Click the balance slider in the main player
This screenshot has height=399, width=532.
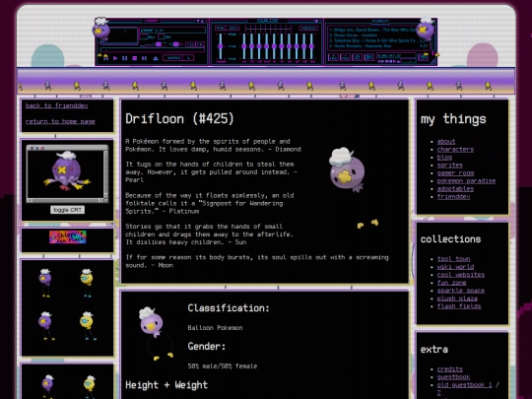tap(175, 44)
